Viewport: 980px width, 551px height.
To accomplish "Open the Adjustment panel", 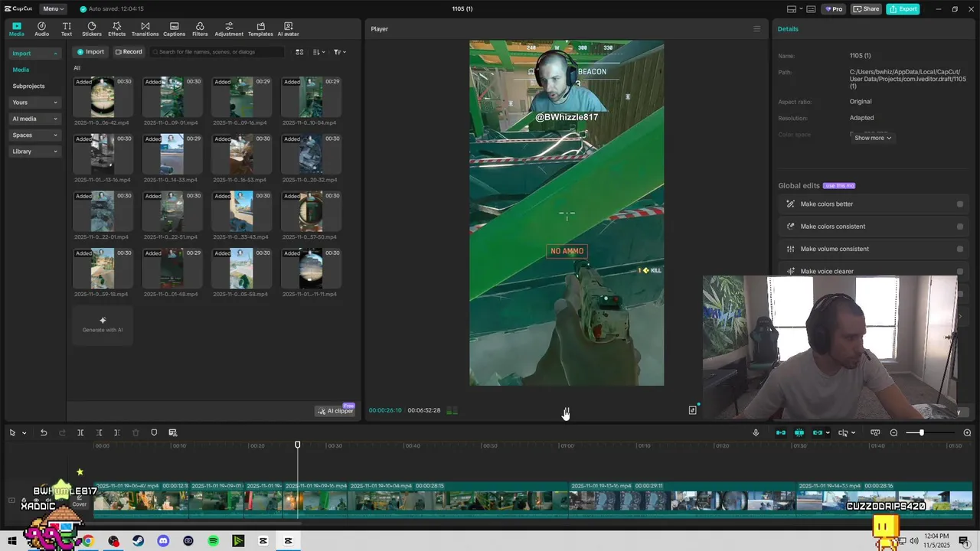I will click(229, 29).
